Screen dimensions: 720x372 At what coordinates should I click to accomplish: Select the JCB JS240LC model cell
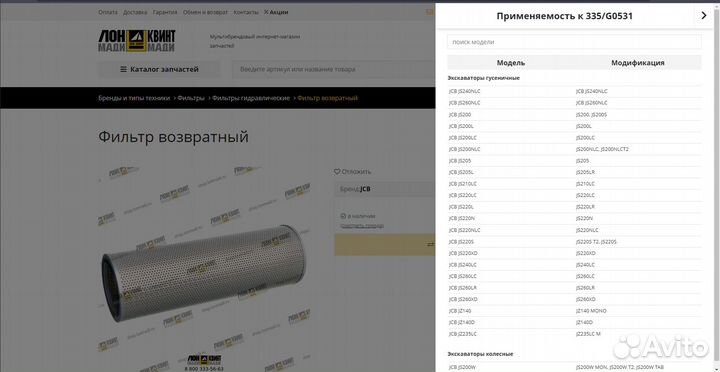[x=462, y=265]
